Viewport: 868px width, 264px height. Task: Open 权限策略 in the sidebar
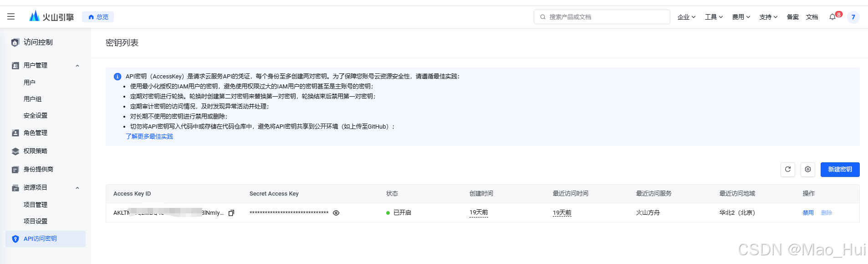click(x=36, y=151)
